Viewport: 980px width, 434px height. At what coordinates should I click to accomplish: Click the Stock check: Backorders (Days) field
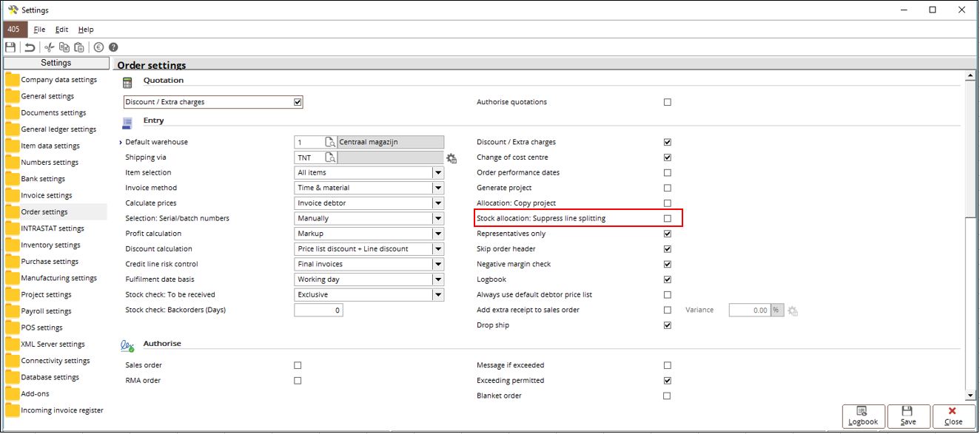click(x=318, y=310)
